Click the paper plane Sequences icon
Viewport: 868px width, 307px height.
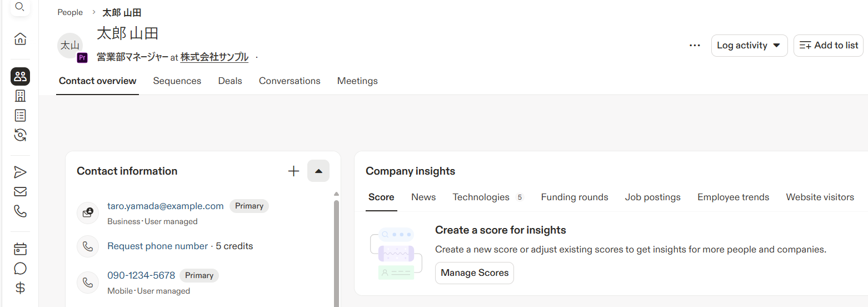click(x=20, y=172)
